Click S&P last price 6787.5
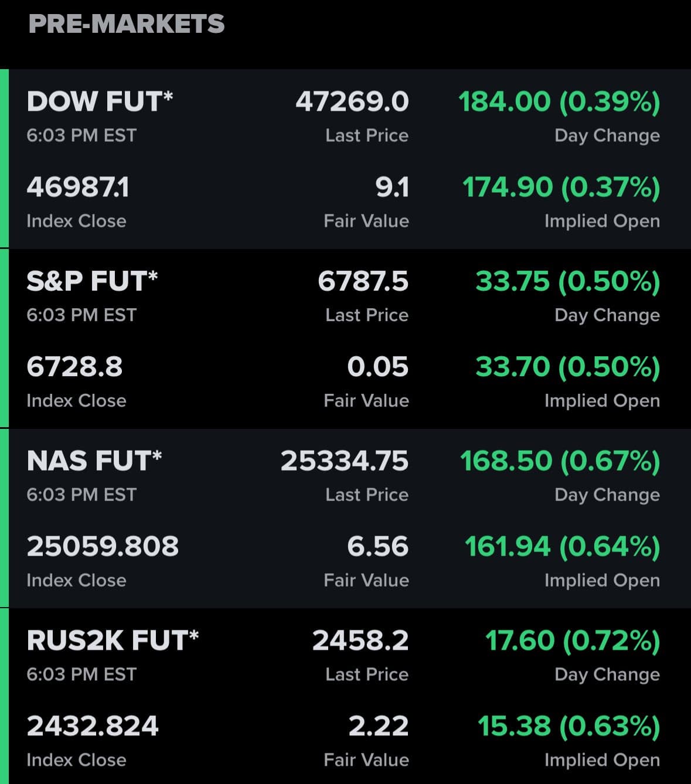Viewport: 691px width, 784px height. 363,281
